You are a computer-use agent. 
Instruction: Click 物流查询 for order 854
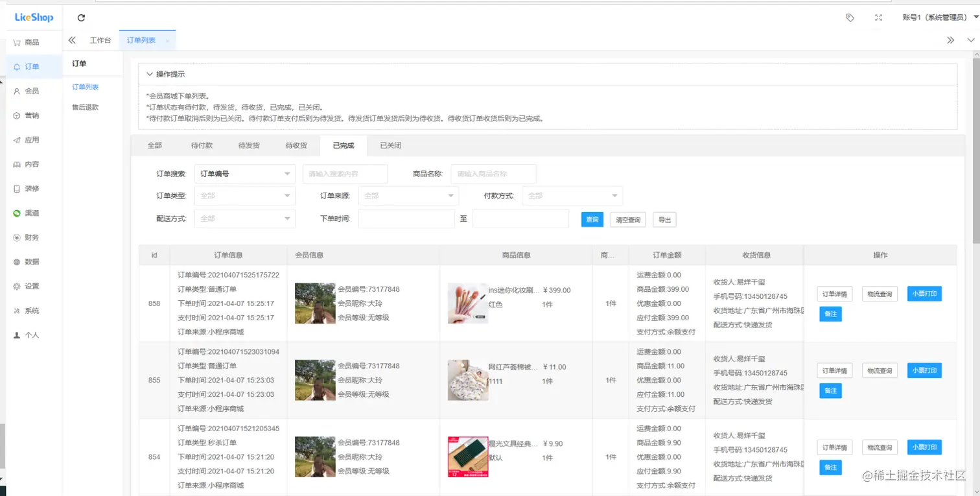[880, 447]
